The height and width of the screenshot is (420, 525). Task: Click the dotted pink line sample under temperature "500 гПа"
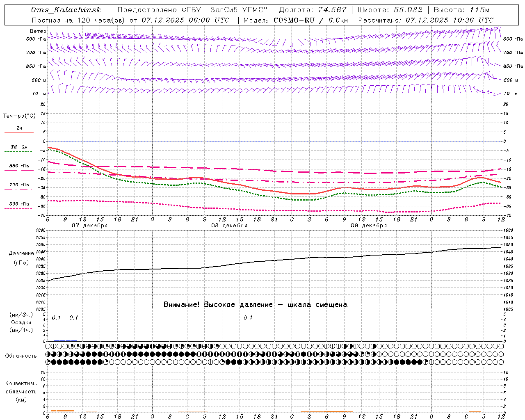[x=18, y=209]
